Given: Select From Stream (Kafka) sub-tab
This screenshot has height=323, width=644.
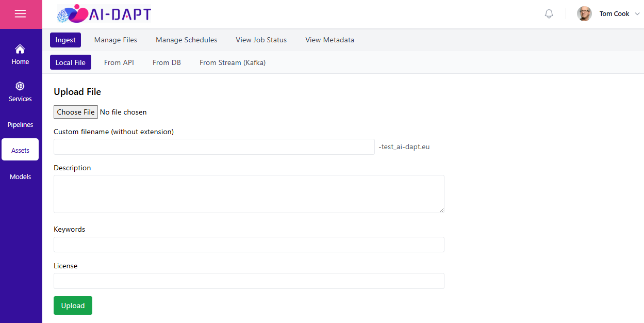Looking at the screenshot, I should 233,62.
